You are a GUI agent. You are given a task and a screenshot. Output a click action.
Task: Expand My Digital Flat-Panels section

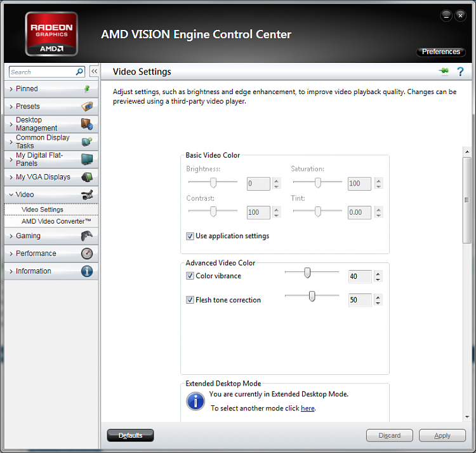(x=51, y=159)
